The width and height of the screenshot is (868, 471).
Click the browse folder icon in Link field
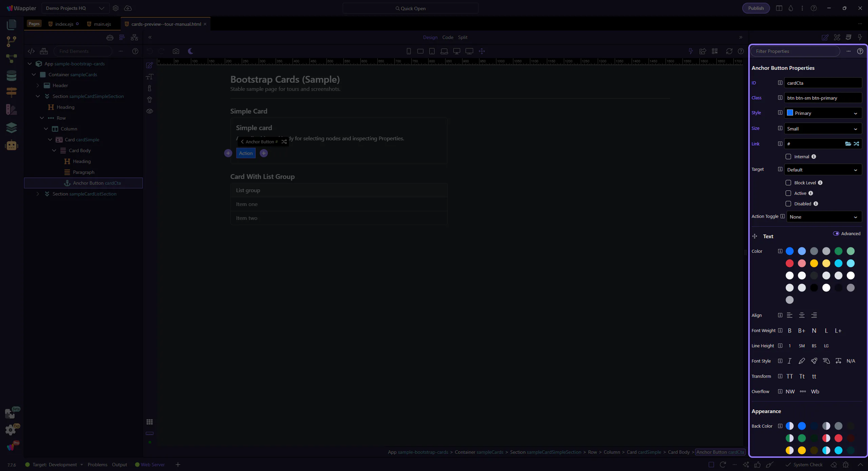[848, 144]
